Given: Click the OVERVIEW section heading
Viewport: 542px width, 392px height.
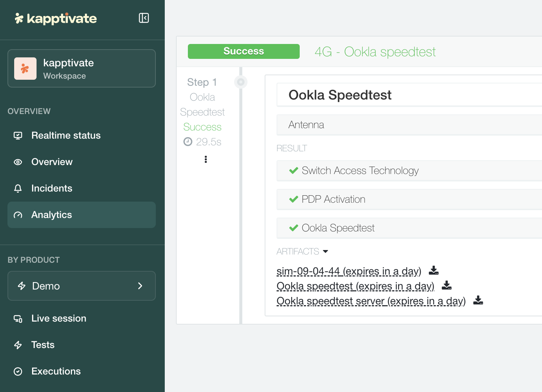Looking at the screenshot, I should tap(29, 111).
